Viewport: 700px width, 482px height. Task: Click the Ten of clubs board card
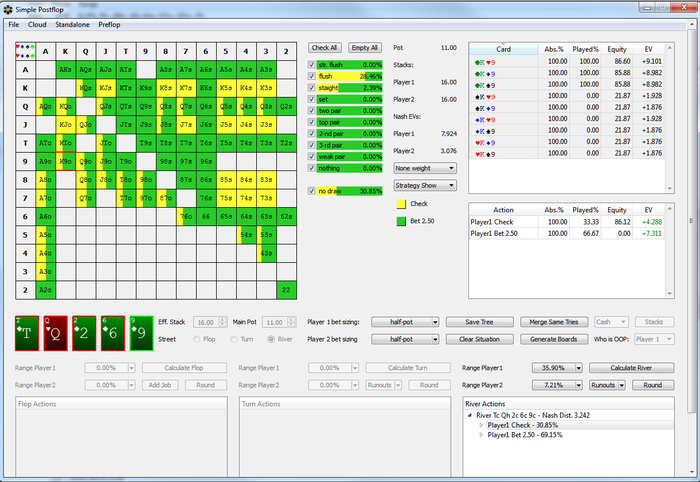coord(27,333)
